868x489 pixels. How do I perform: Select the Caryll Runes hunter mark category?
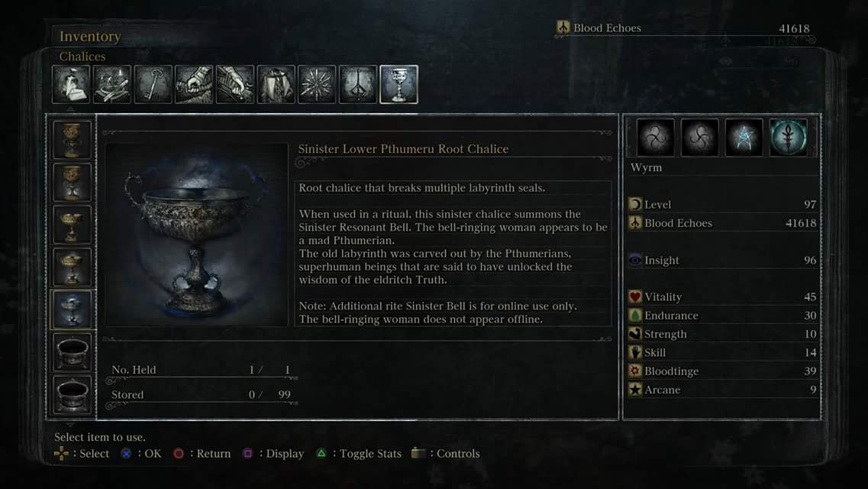pos(357,84)
